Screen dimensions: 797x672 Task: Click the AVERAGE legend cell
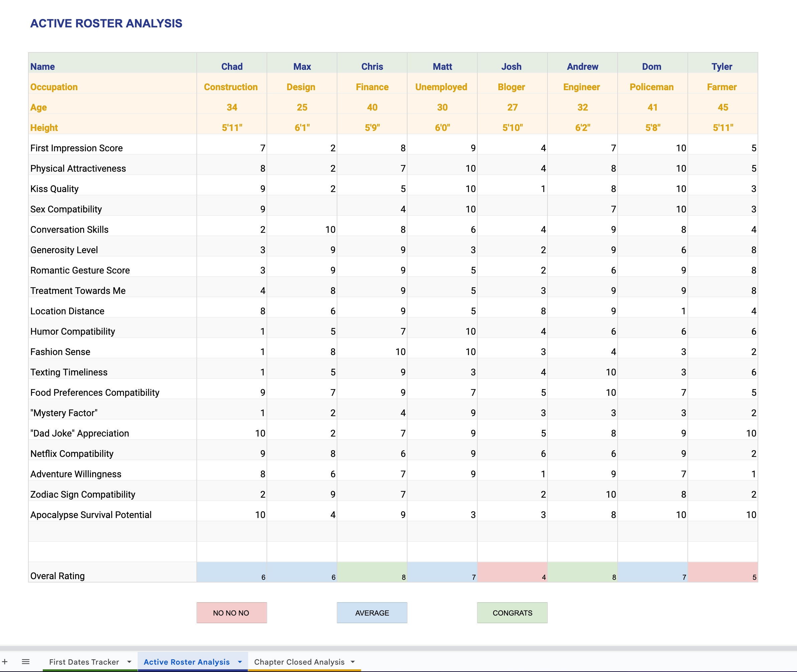pos(371,613)
